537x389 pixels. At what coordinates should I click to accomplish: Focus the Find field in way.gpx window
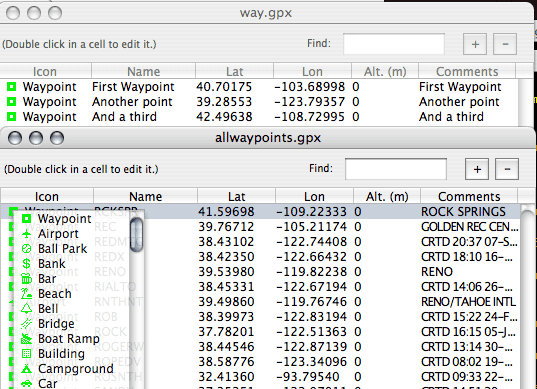[x=394, y=44]
